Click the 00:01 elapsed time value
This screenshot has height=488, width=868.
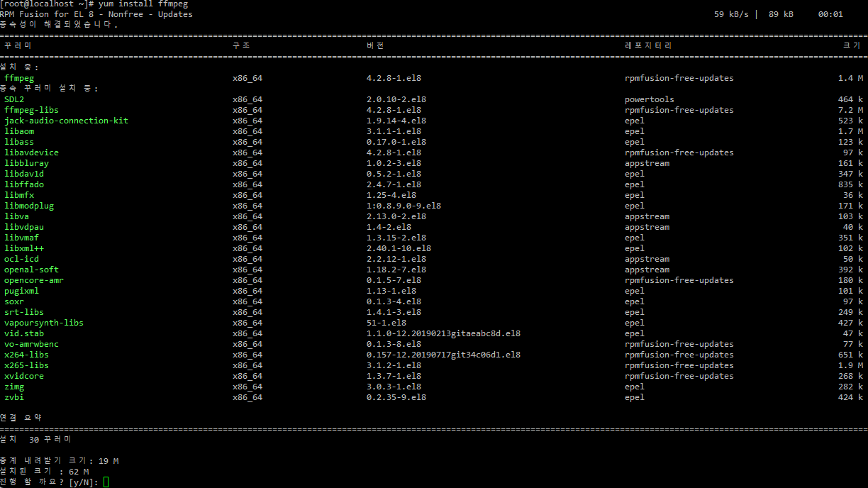[830, 14]
